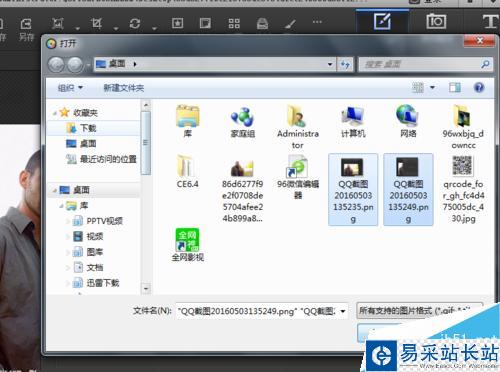The height and width of the screenshot is (372, 500).
Task: Click the sidebar scrollbar down arrow
Action: coord(146,288)
